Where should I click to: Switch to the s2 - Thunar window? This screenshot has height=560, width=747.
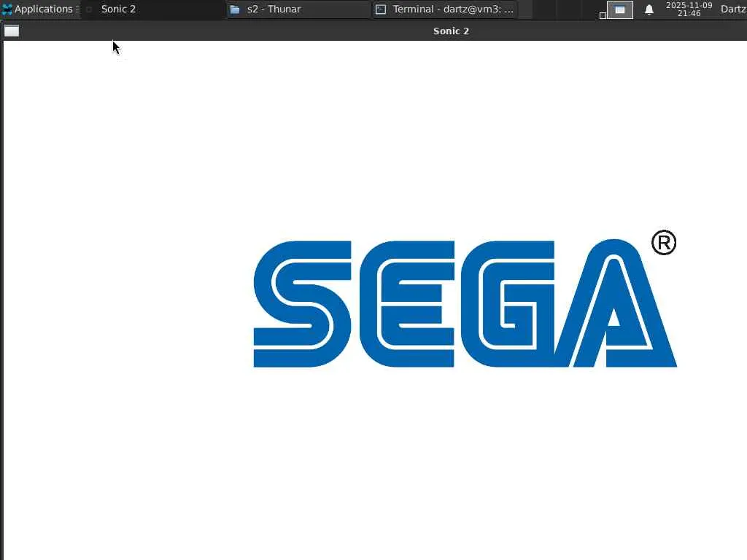point(298,9)
